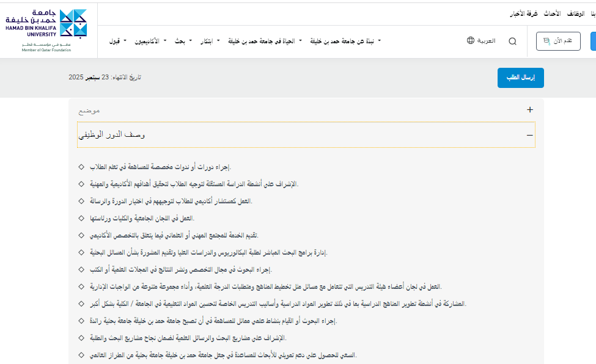Expand نبذة عن جامعة حمد بن خليفة menu
The image size is (596, 364).
[x=345, y=41]
